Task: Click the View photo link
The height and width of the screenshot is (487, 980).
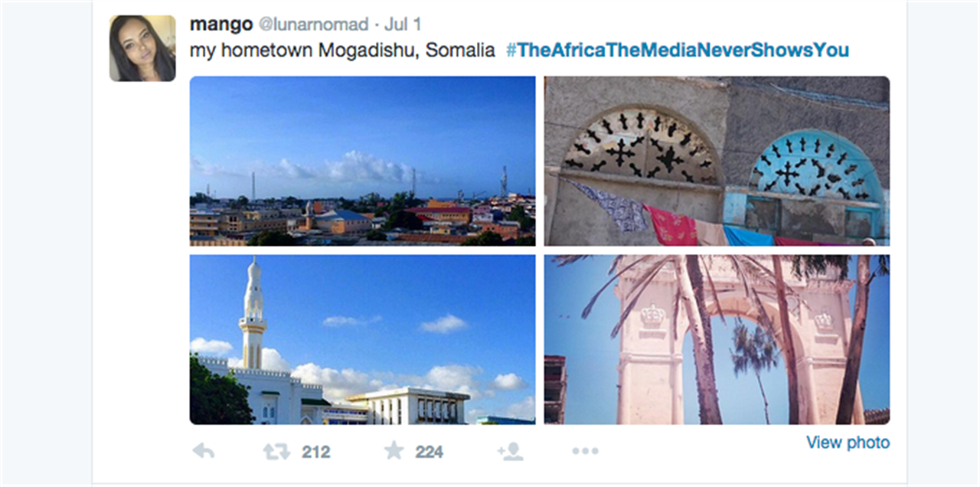Action: pos(848,443)
